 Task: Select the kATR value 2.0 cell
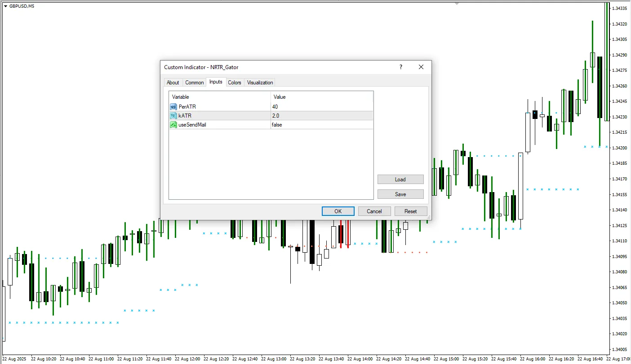coord(322,116)
